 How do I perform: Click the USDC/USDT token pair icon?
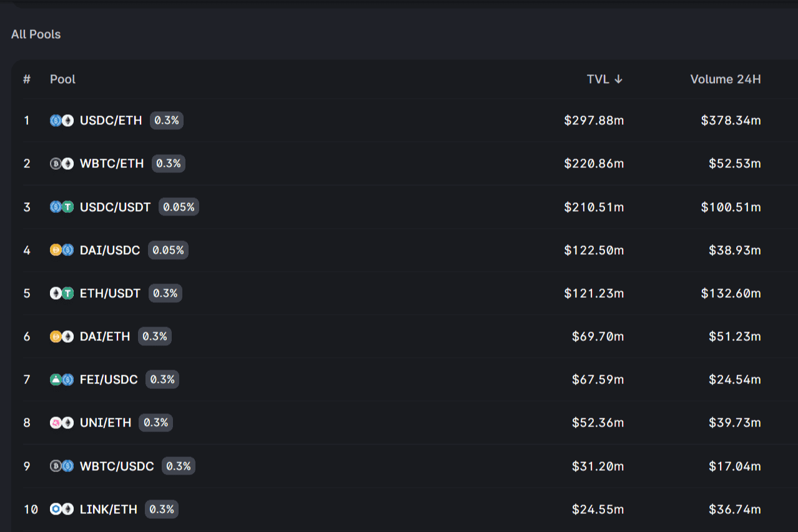(62, 207)
